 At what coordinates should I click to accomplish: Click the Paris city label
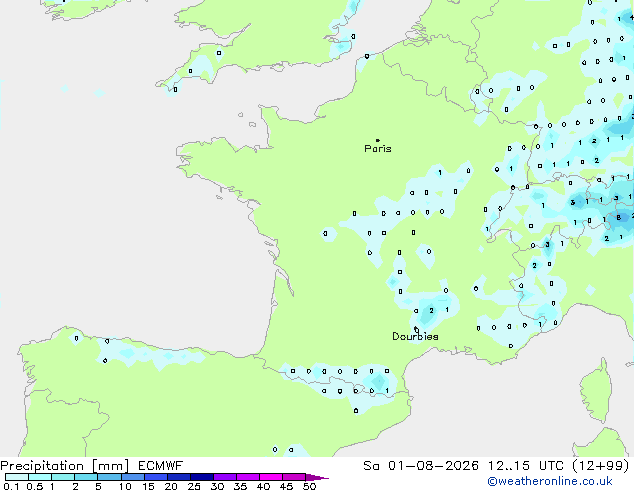(x=378, y=149)
